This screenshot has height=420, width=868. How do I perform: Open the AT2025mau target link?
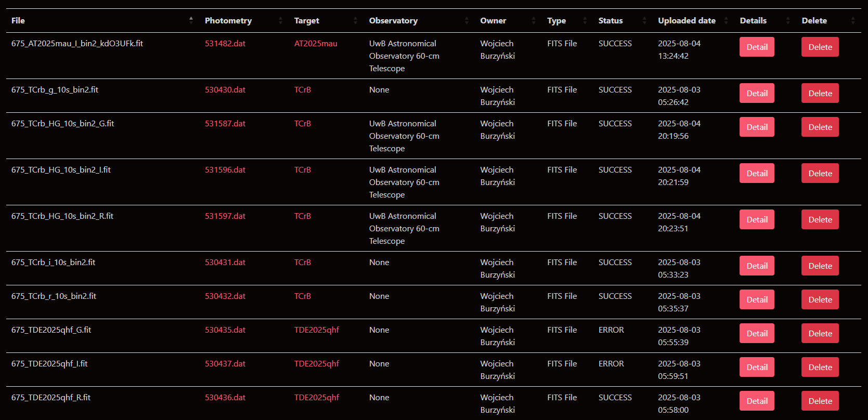coord(316,44)
